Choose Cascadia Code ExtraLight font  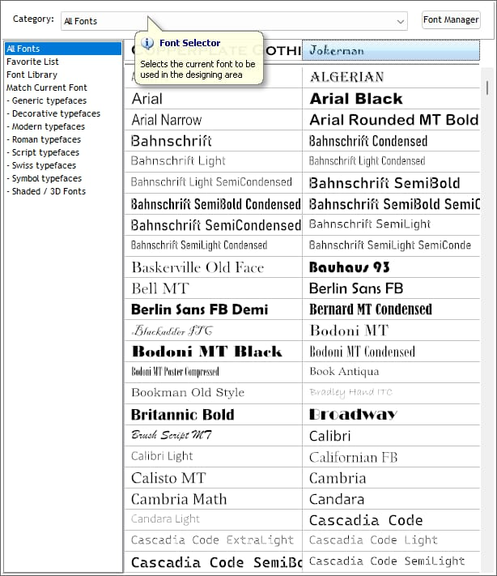click(213, 540)
